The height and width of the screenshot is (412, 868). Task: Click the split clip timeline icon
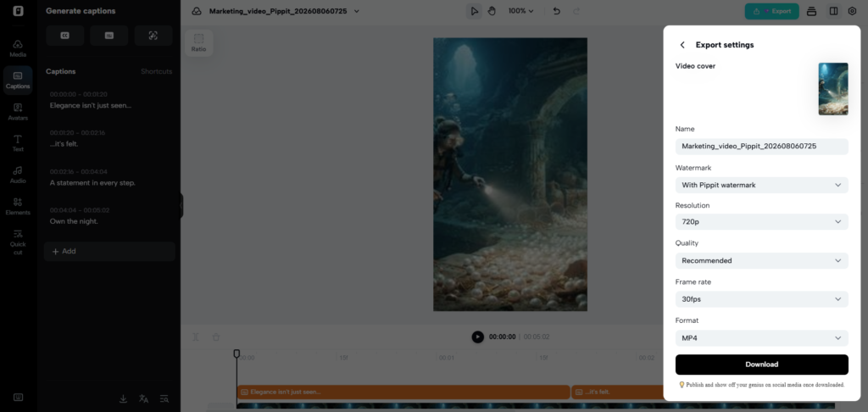click(196, 337)
